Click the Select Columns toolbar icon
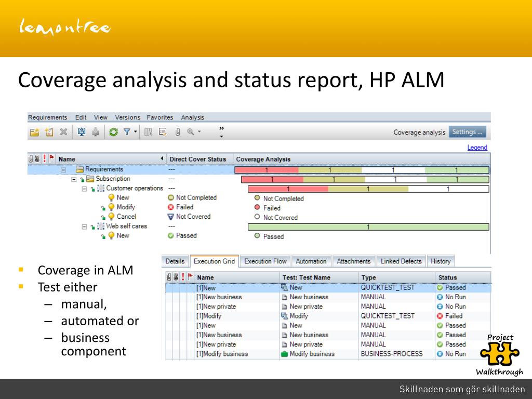 [148, 132]
